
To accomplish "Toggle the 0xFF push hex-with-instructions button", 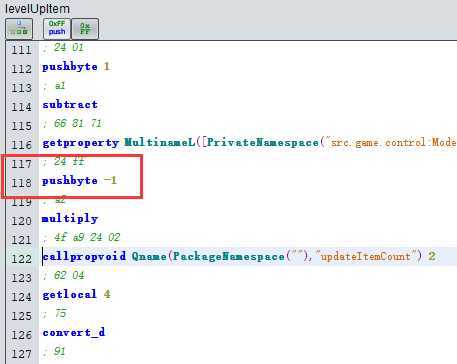I will click(57, 29).
